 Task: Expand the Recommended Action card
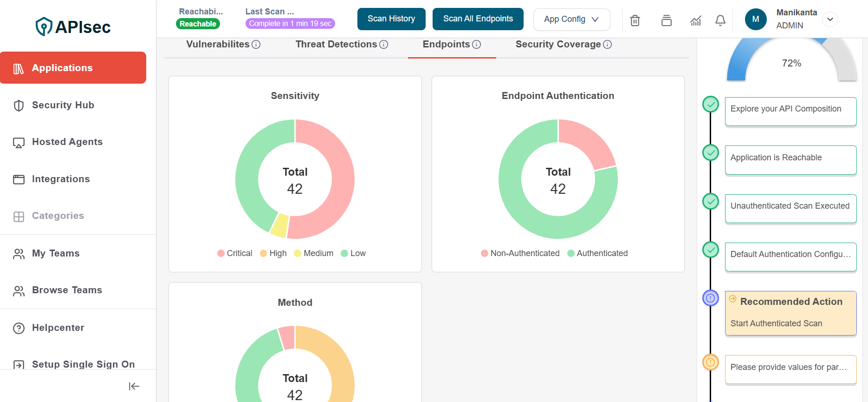790,313
